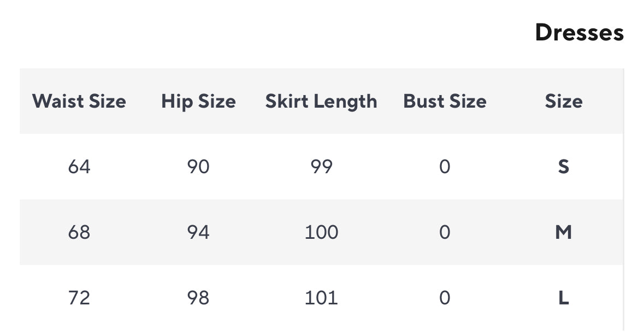644x335 pixels.
Task: Select the skirt length value 100
Action: 321,232
